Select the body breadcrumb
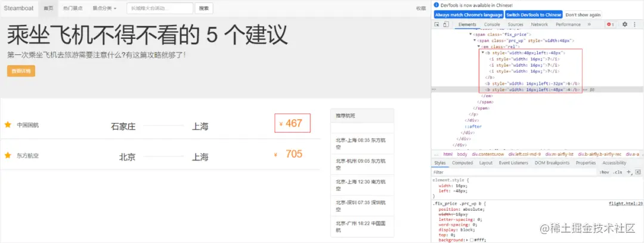This screenshot has width=644, height=243. coord(462,154)
